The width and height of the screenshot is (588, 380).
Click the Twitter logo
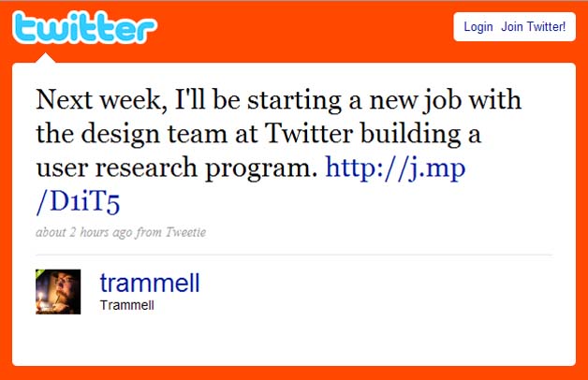point(84,29)
